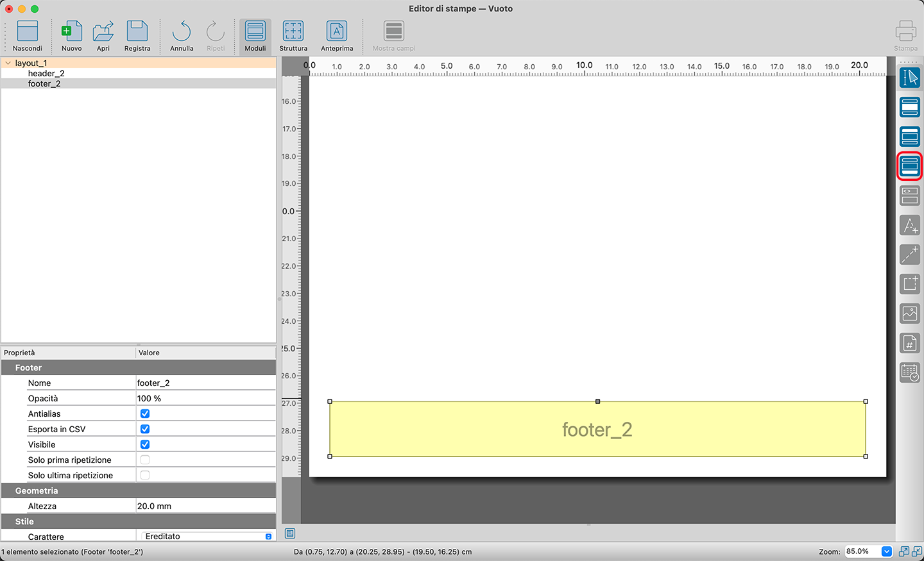The width and height of the screenshot is (924, 561).
Task: Switch to the Struttura view
Action: pos(293,37)
